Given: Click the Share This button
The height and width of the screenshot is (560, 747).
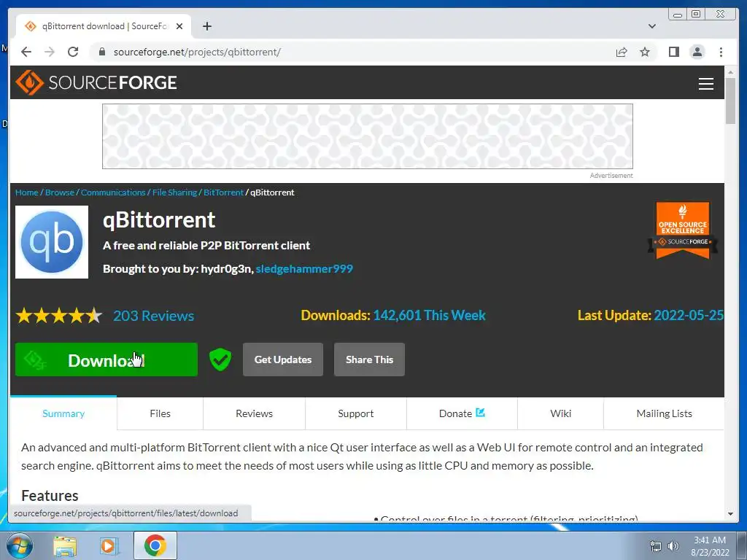Looking at the screenshot, I should click(369, 359).
